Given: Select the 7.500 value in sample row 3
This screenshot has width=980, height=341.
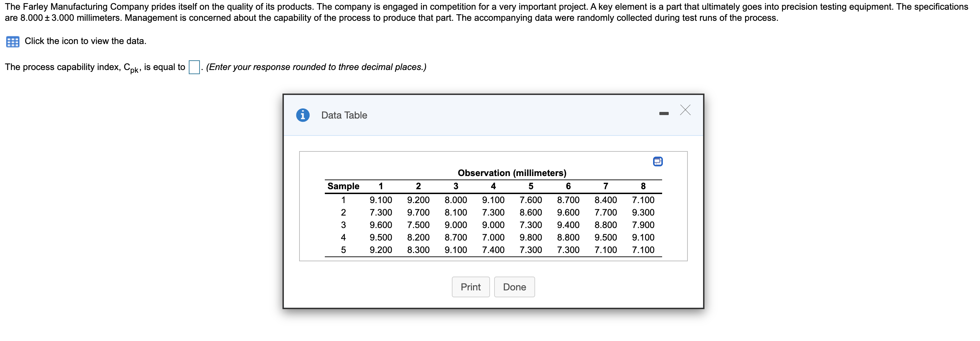Looking at the screenshot, I should pos(418,225).
